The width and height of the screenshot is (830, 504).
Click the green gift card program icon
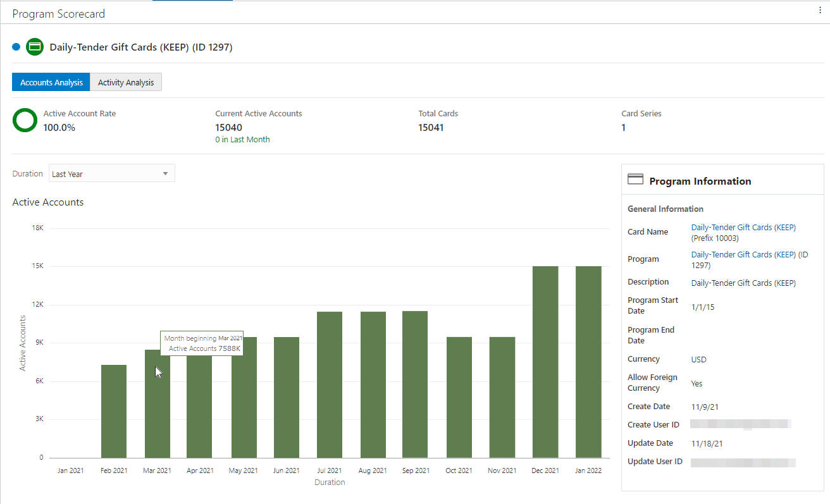[x=35, y=47]
